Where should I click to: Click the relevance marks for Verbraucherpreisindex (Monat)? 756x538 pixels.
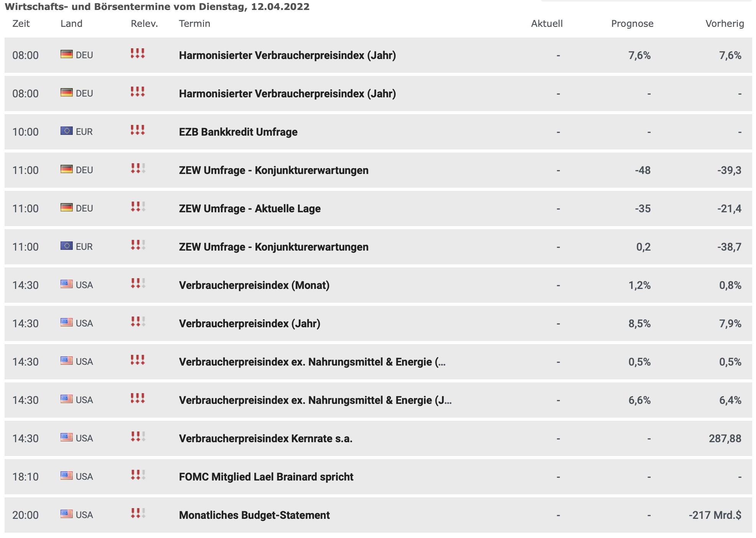coord(138,283)
